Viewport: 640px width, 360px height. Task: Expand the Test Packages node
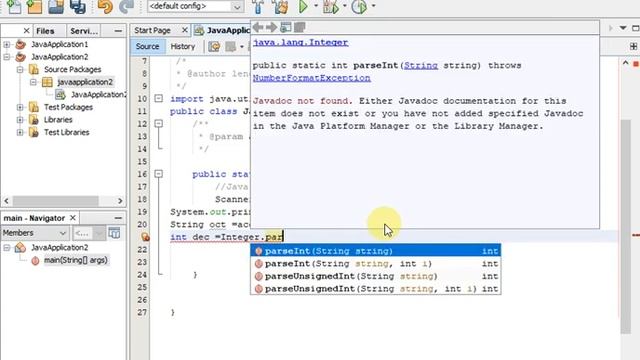[x=20, y=107]
